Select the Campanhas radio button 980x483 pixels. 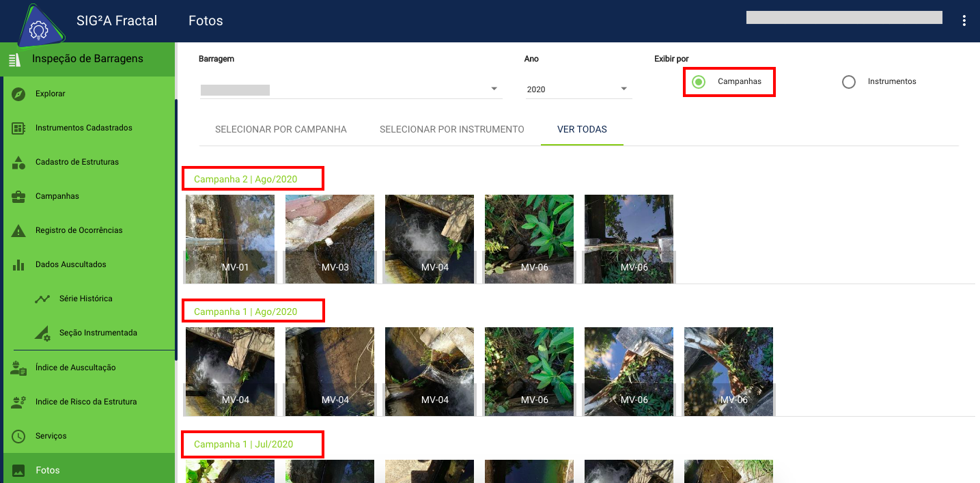698,82
